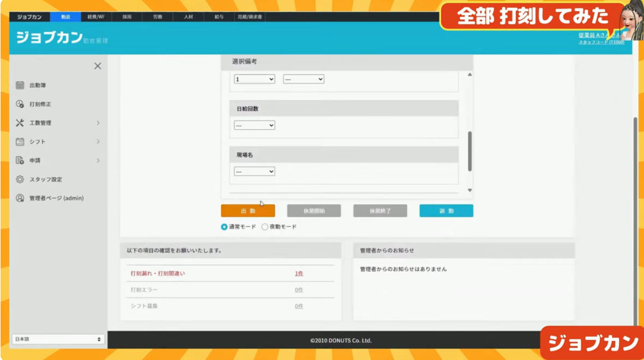Open the 0件 link for 打刻エラー
Screen dimensions: 644x360
[299, 290]
